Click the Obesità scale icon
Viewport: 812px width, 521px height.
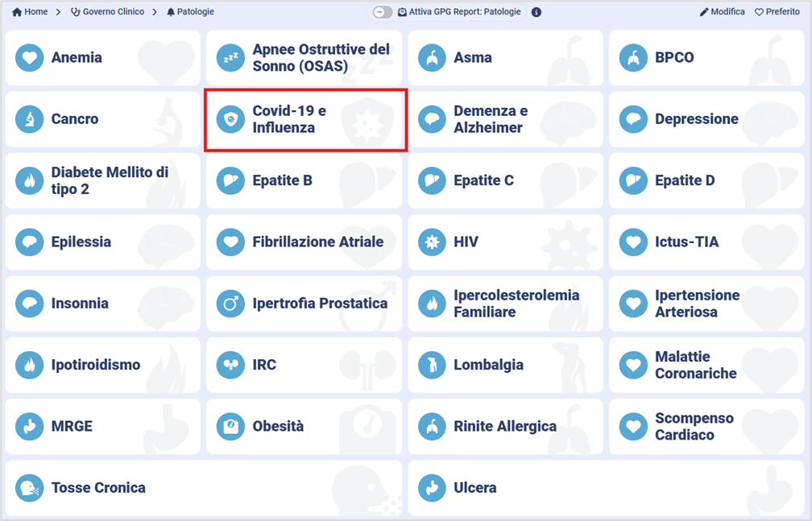[x=231, y=426]
